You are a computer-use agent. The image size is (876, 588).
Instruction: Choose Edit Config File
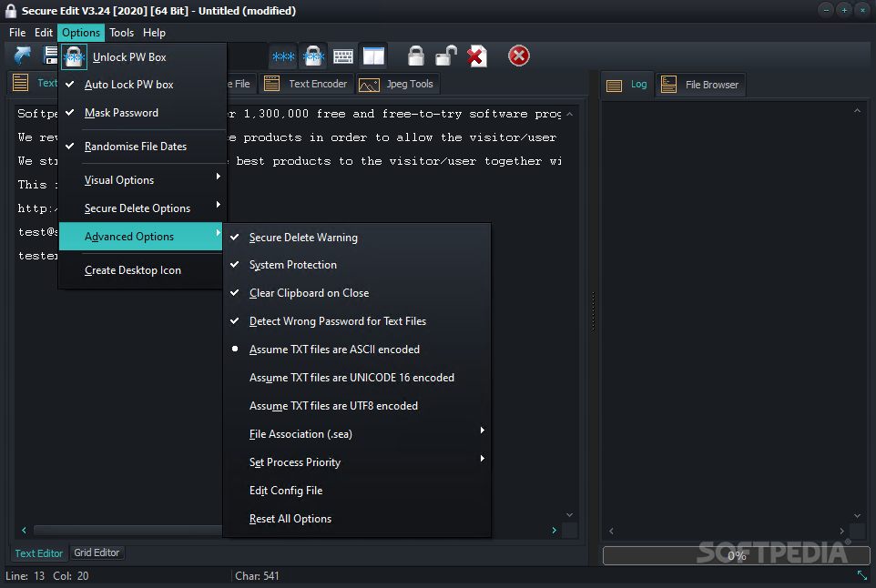click(356, 491)
